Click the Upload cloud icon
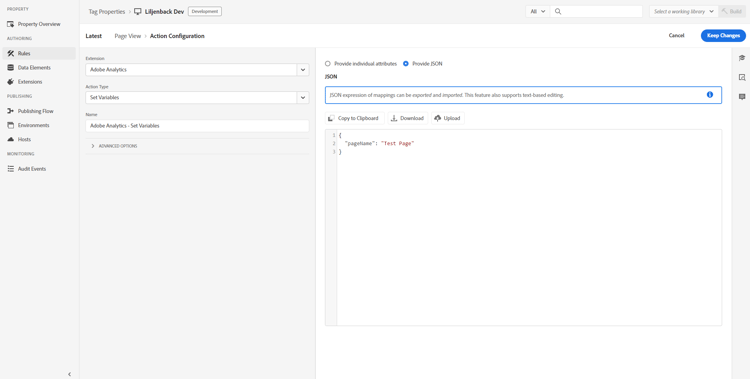This screenshot has height=379, width=750. tap(438, 118)
